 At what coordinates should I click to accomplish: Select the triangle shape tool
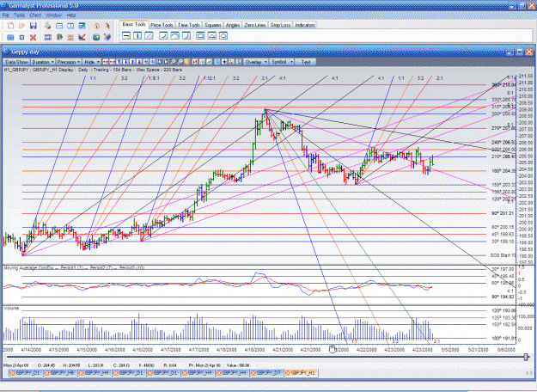211,35
